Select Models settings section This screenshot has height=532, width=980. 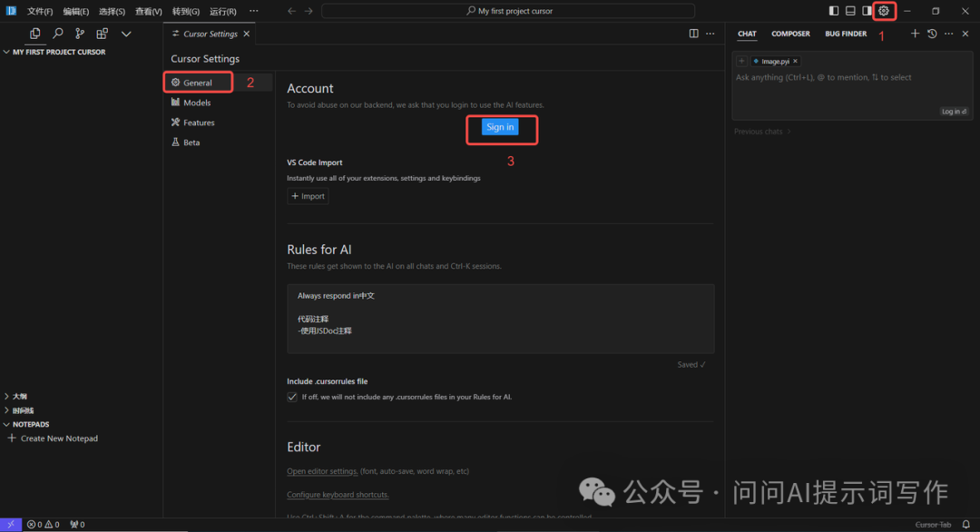click(198, 103)
